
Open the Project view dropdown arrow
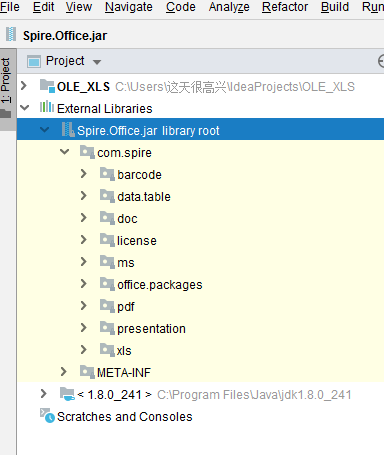coord(97,62)
